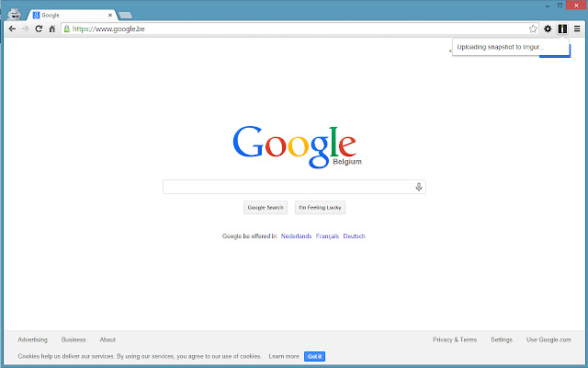Click the Google Belgium logo
588x368 pixels.
296,147
